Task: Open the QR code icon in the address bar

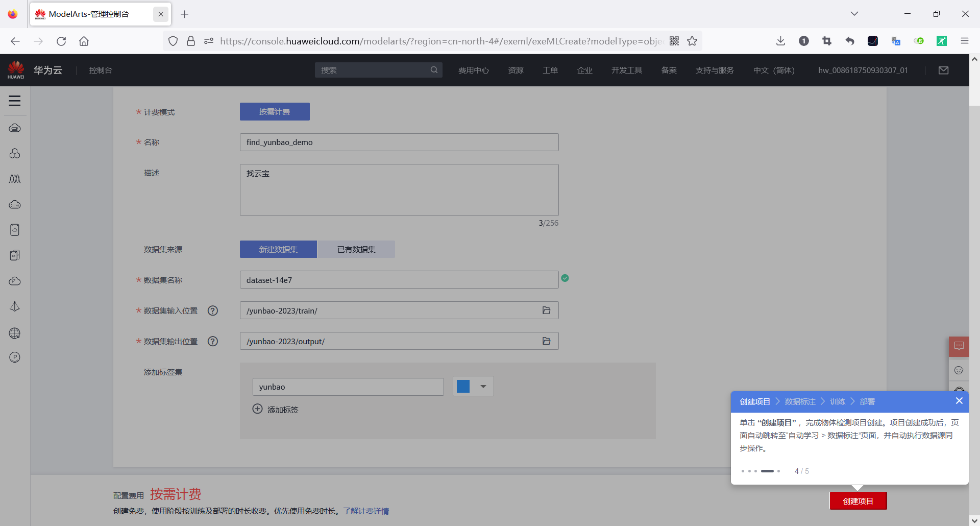Action: [674, 41]
